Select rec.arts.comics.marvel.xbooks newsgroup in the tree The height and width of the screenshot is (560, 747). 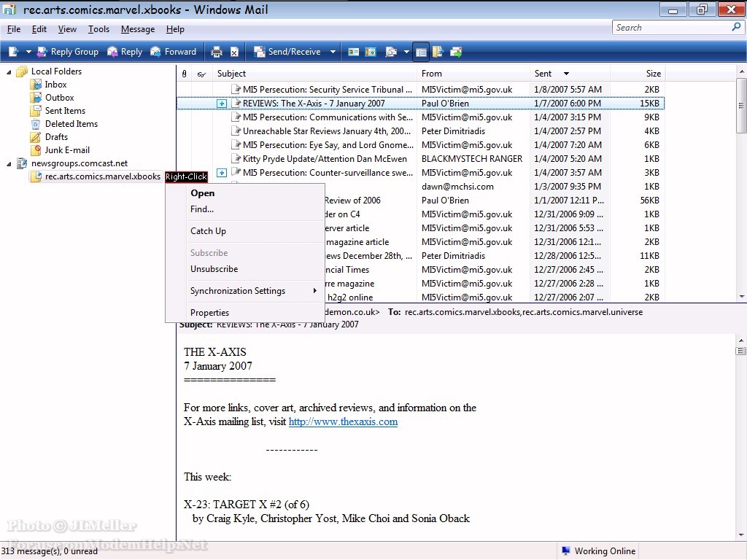pos(102,176)
